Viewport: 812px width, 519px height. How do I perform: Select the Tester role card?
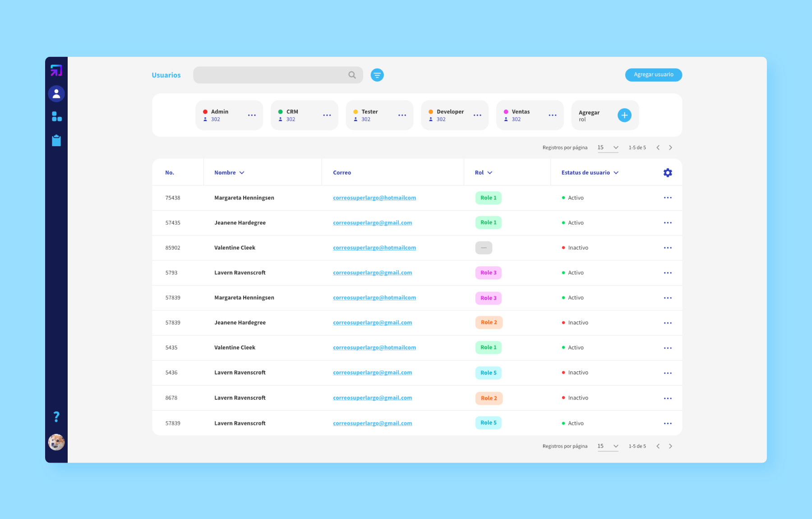tap(380, 115)
